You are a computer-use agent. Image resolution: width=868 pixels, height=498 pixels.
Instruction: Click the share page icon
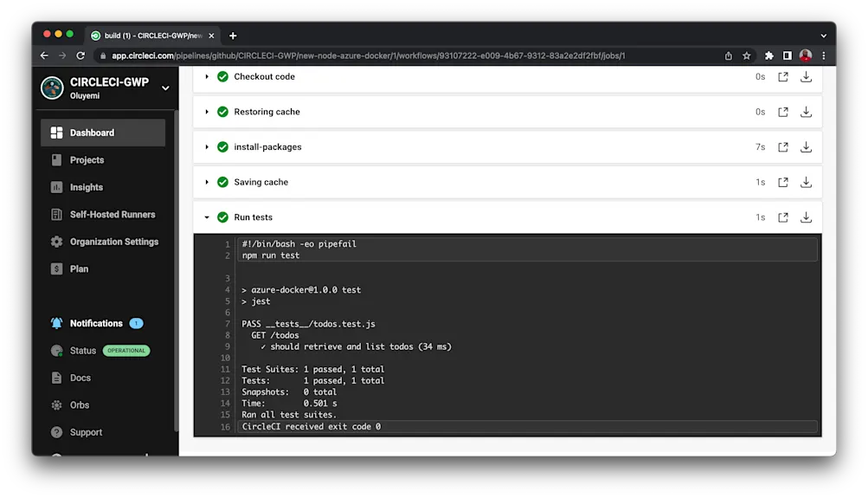pyautogui.click(x=729, y=55)
